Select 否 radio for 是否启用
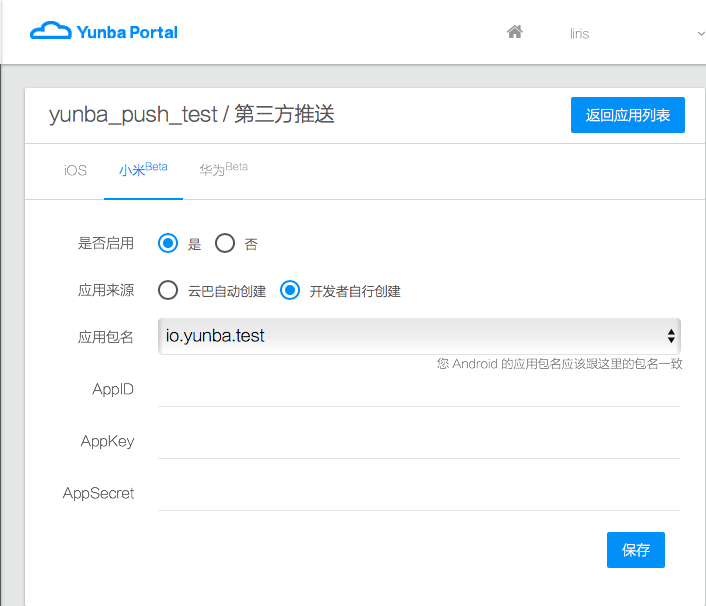 (225, 243)
